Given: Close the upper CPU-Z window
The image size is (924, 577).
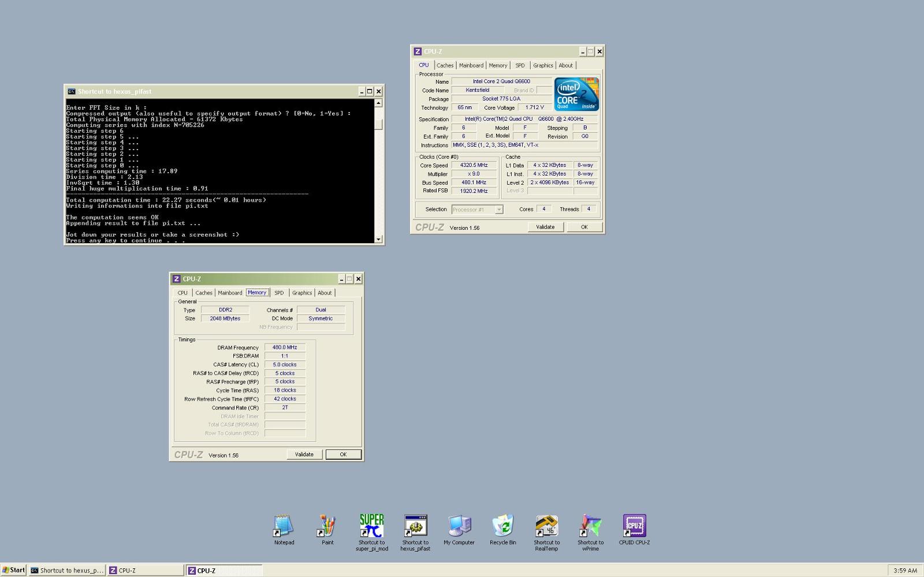Looking at the screenshot, I should [x=599, y=51].
